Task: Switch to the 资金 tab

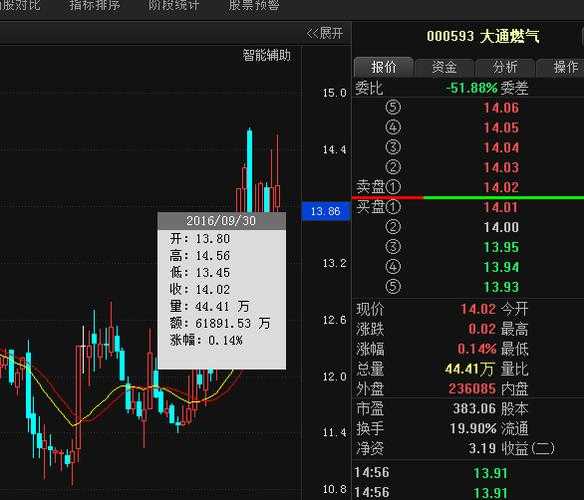Action: (x=444, y=68)
